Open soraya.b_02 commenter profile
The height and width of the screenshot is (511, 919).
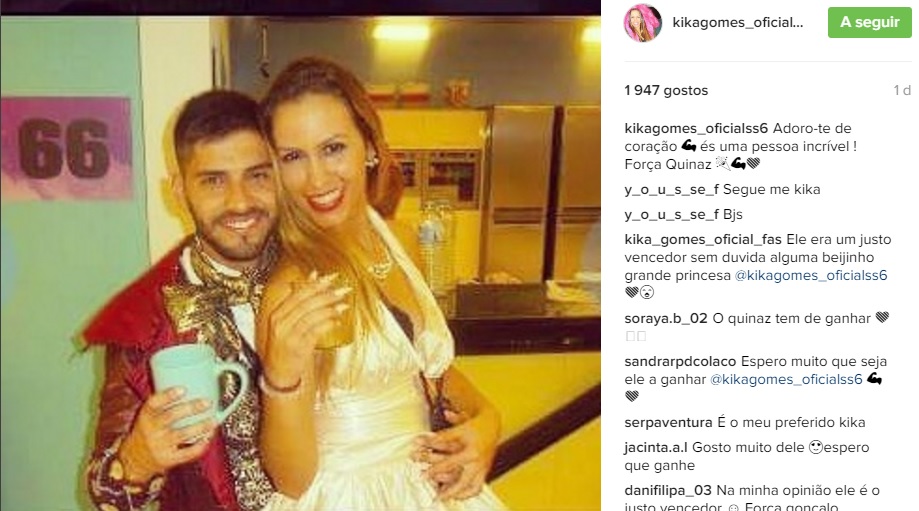[666, 318]
